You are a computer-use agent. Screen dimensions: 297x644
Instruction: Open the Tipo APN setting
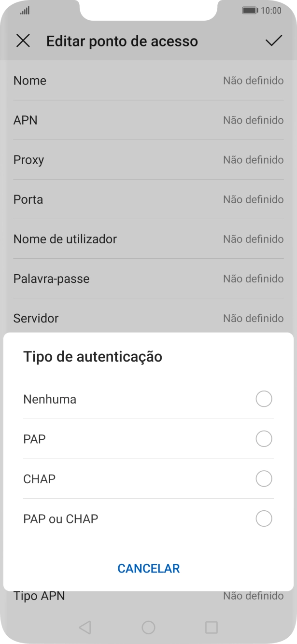point(148,596)
